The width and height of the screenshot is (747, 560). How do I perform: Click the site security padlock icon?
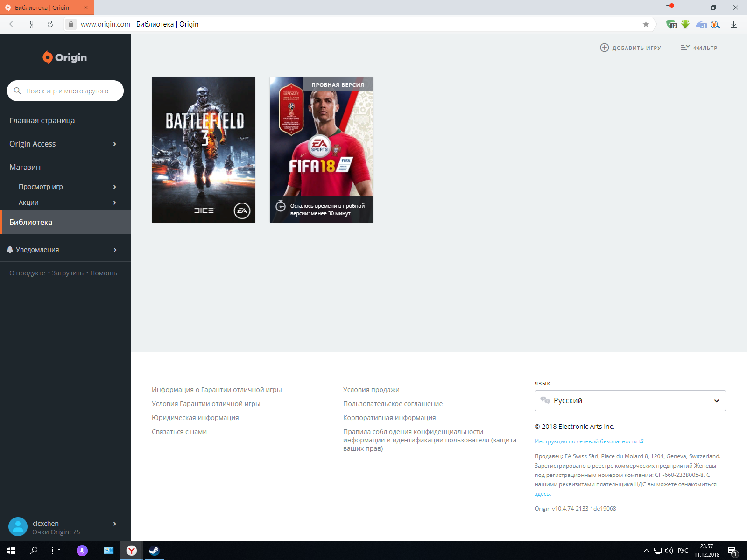(x=70, y=24)
